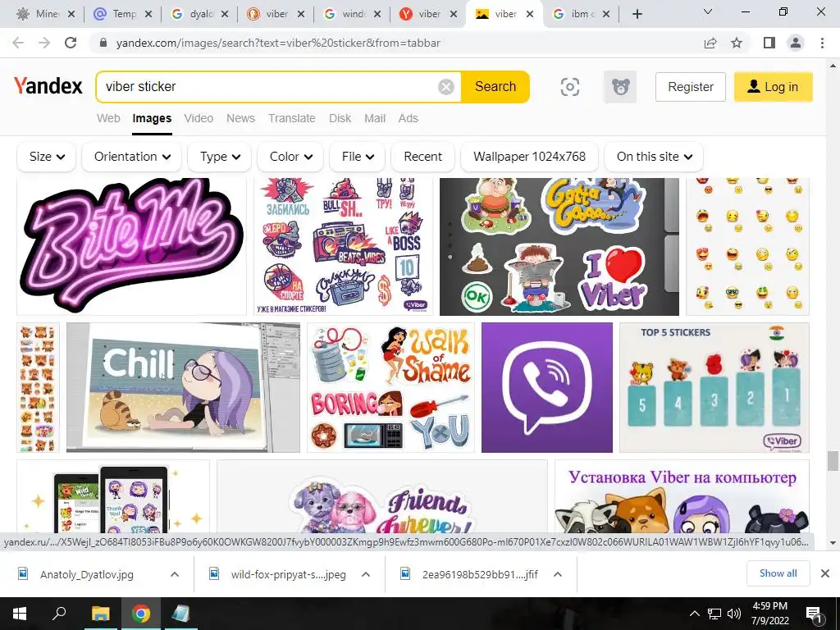Screen dimensions: 840x630
Task: Go back using browser back arrow
Action: [x=18, y=43]
